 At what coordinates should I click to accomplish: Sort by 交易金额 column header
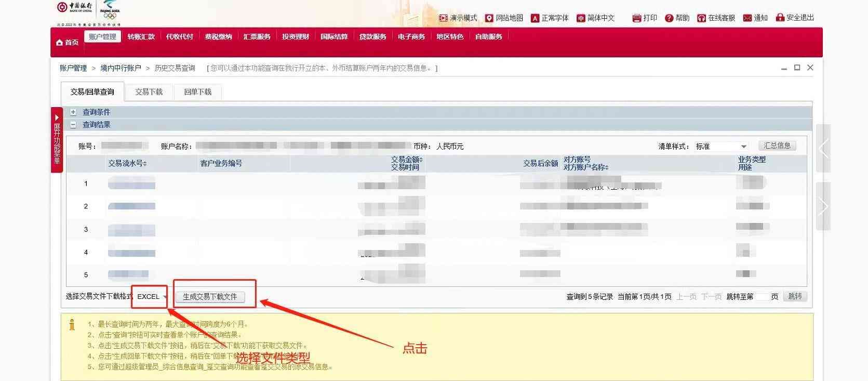click(x=407, y=160)
